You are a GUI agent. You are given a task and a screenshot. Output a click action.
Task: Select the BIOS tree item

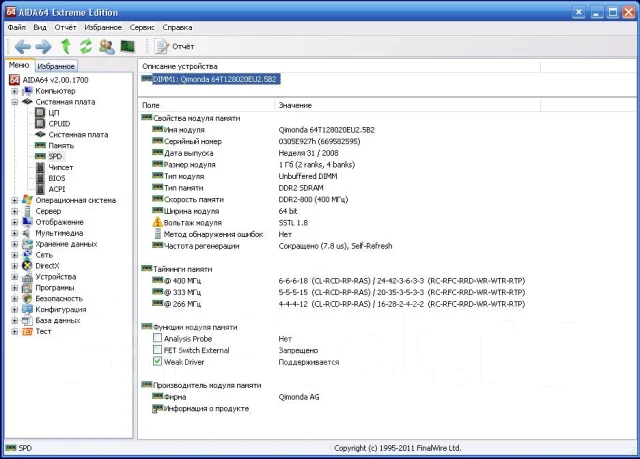(57, 178)
